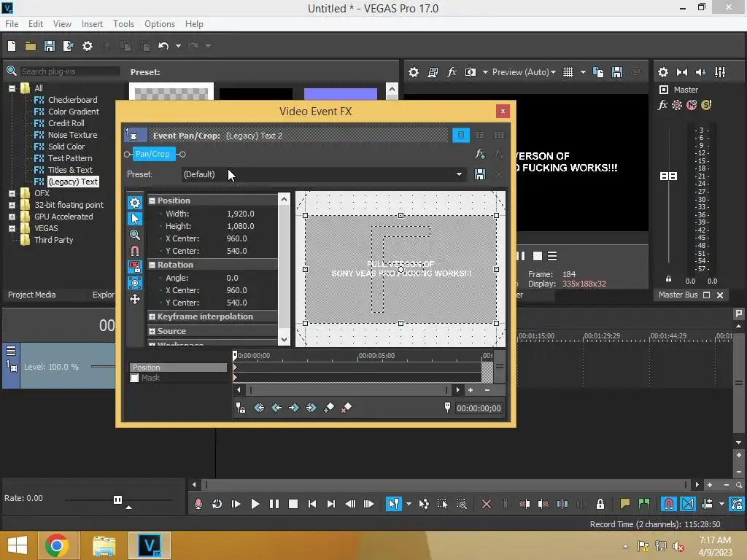The width and height of the screenshot is (747, 560).
Task: Toggle Loop Playback in transport bar
Action: 217,504
